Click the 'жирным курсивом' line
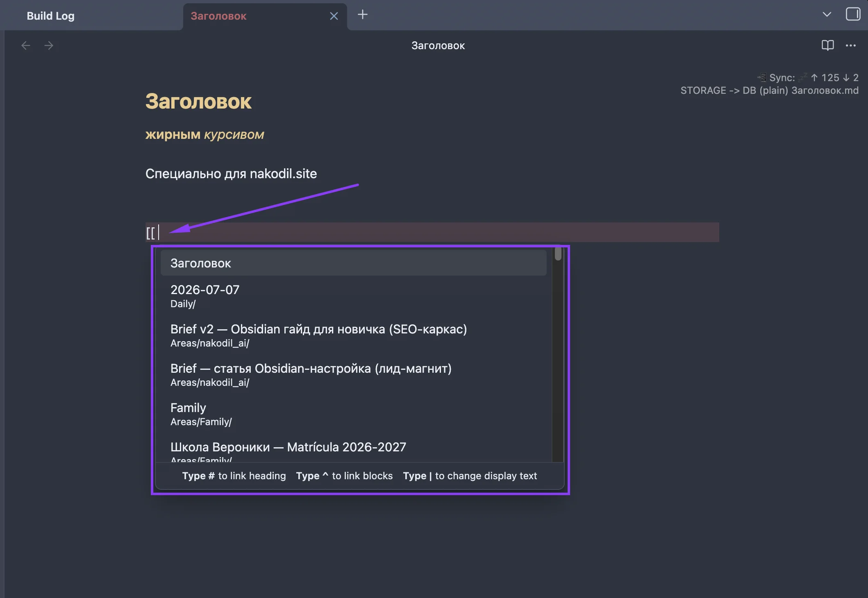This screenshot has width=868, height=598. [205, 135]
